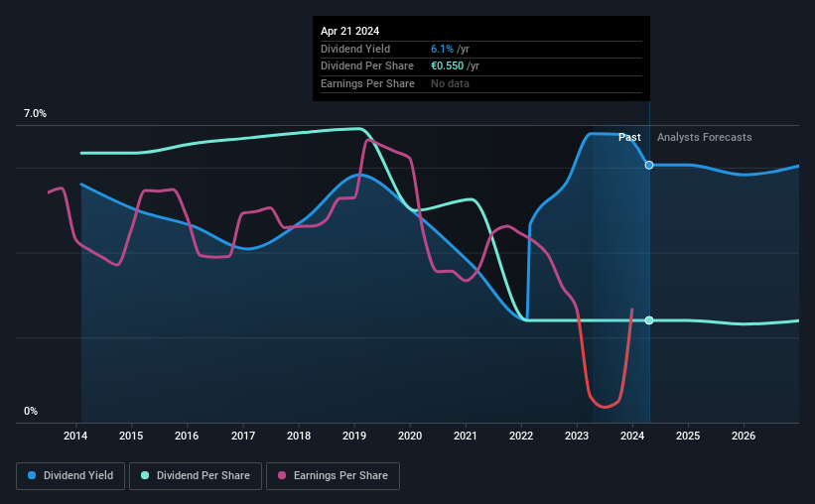Viewport: 815px width, 504px height.
Task: Click the 2022 x-axis year label
Action: [521, 436]
